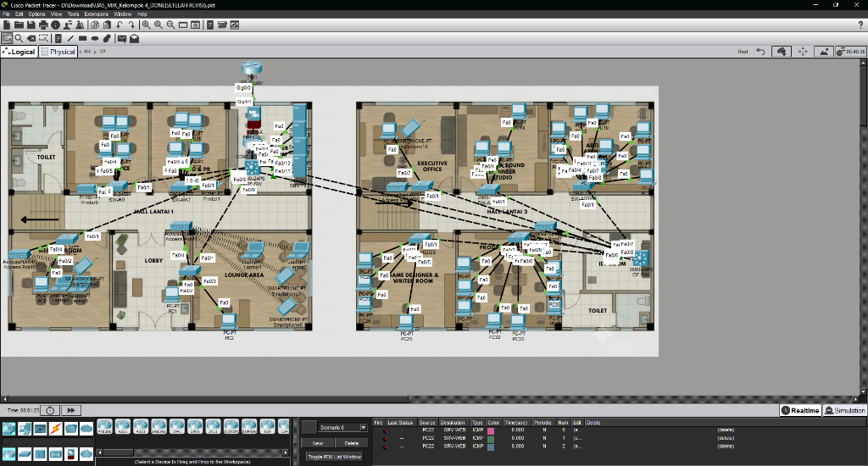The height and width of the screenshot is (466, 868).
Task: Switch to Realtime mode
Action: pos(800,410)
